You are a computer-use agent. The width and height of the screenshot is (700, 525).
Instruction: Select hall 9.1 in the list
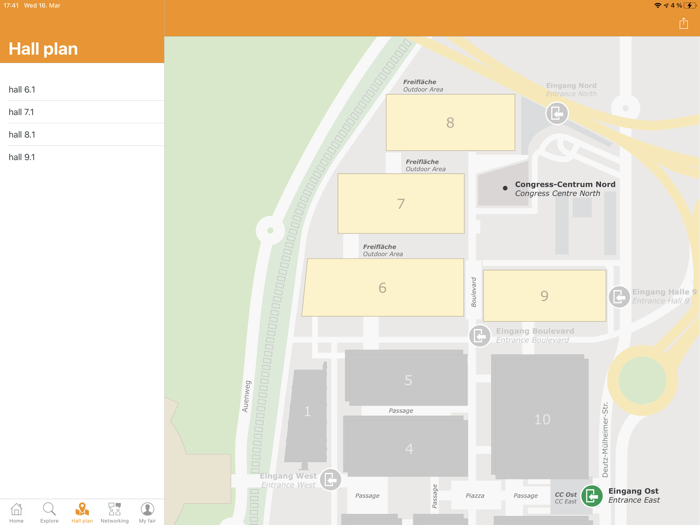tap(82, 157)
